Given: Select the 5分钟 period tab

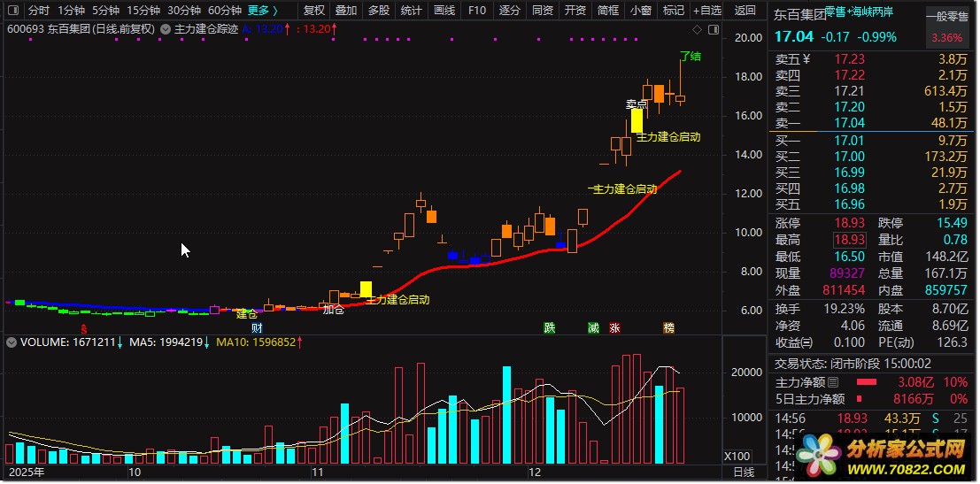Looking at the screenshot, I should tap(105, 11).
